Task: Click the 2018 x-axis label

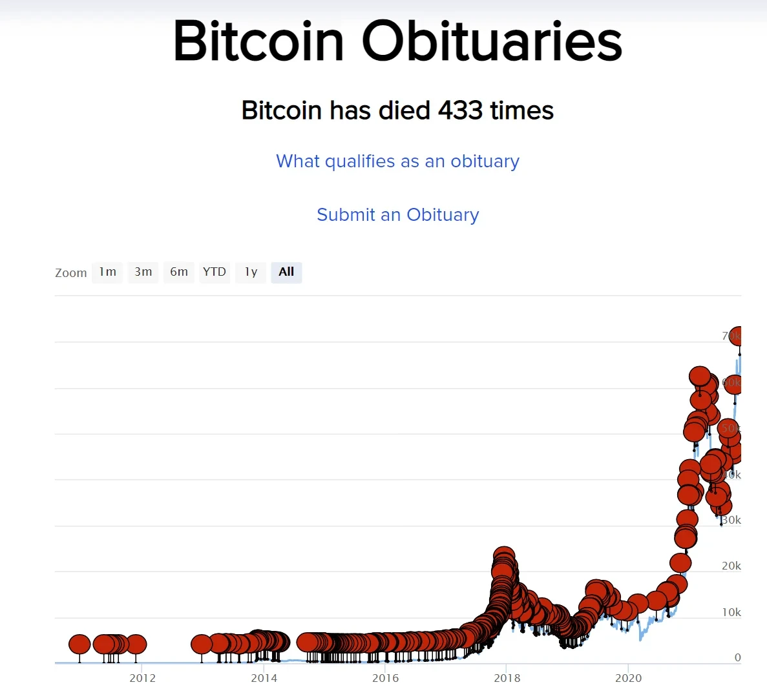Action: click(507, 678)
